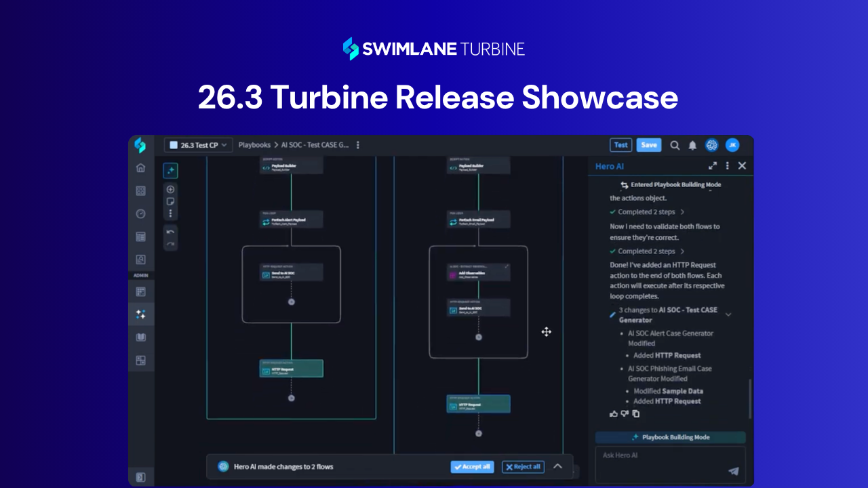Image resolution: width=868 pixels, height=488 pixels.
Task: Click the Hero AI panel scrollbar
Action: [x=749, y=399]
